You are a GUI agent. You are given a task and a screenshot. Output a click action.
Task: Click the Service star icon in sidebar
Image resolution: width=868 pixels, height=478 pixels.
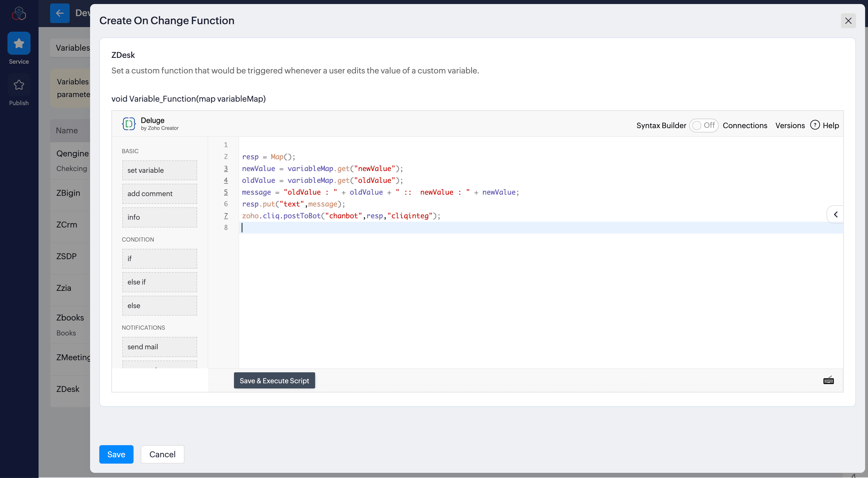click(19, 43)
